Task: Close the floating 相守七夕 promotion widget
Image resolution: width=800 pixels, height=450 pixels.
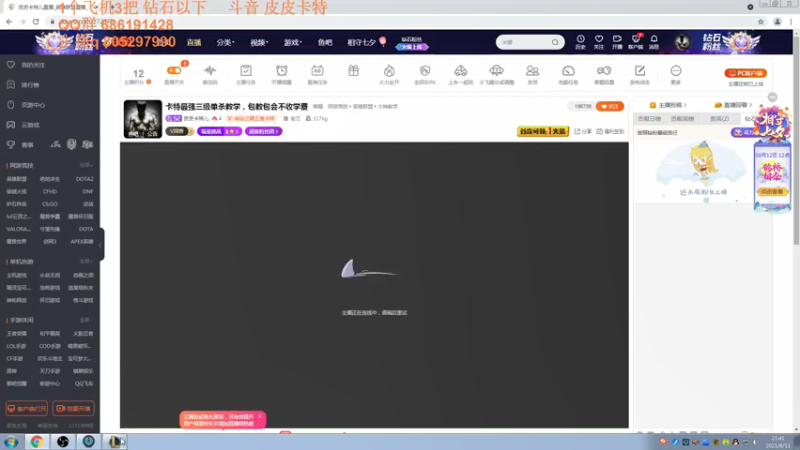Action: pyautogui.click(x=772, y=97)
